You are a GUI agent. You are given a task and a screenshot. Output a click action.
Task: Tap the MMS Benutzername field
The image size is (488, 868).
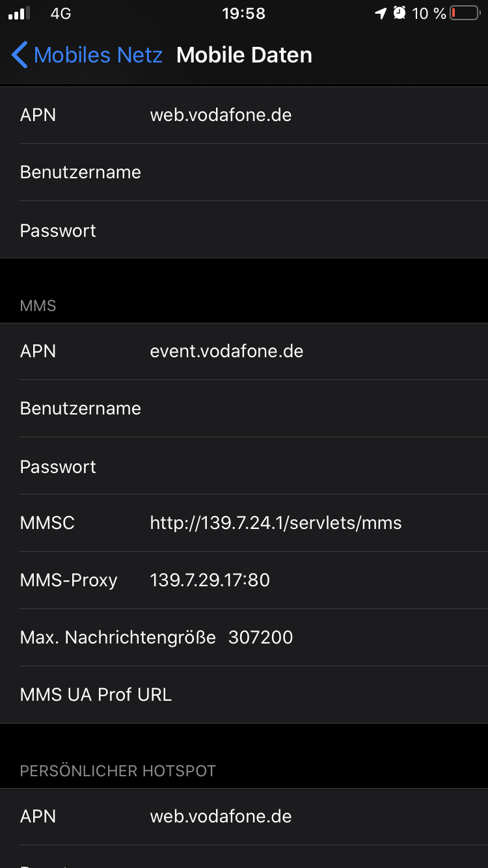pyautogui.click(x=312, y=409)
